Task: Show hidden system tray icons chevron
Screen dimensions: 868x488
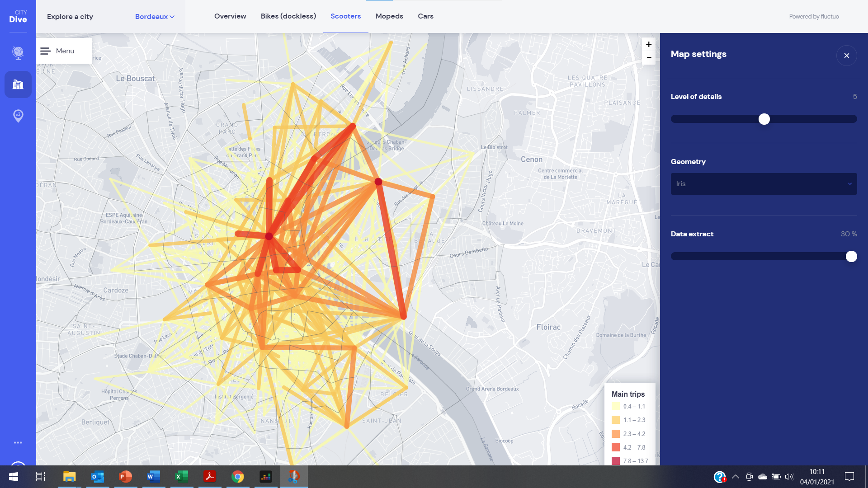Action: (x=736, y=477)
